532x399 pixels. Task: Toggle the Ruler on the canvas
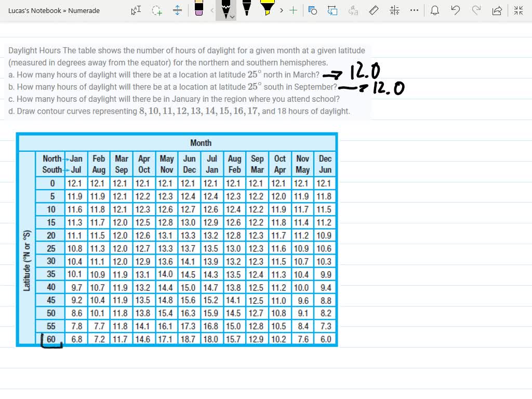[374, 10]
